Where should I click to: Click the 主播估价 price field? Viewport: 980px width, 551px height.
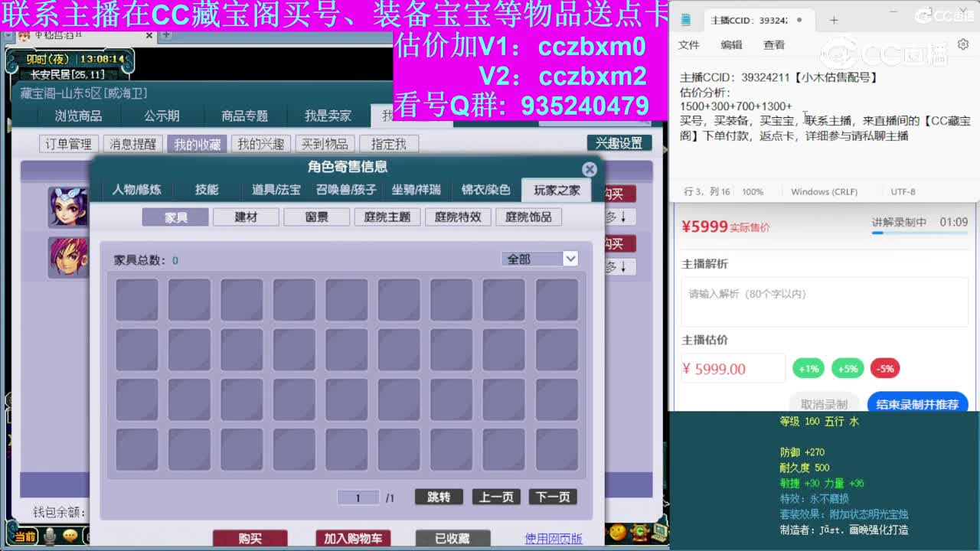[x=733, y=369]
